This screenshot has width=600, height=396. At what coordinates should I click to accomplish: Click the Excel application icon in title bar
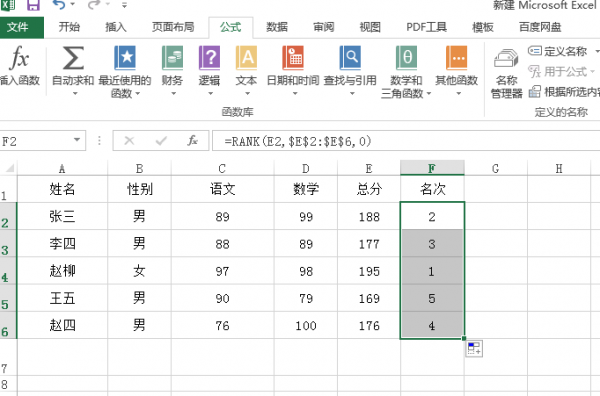[x=8, y=4]
